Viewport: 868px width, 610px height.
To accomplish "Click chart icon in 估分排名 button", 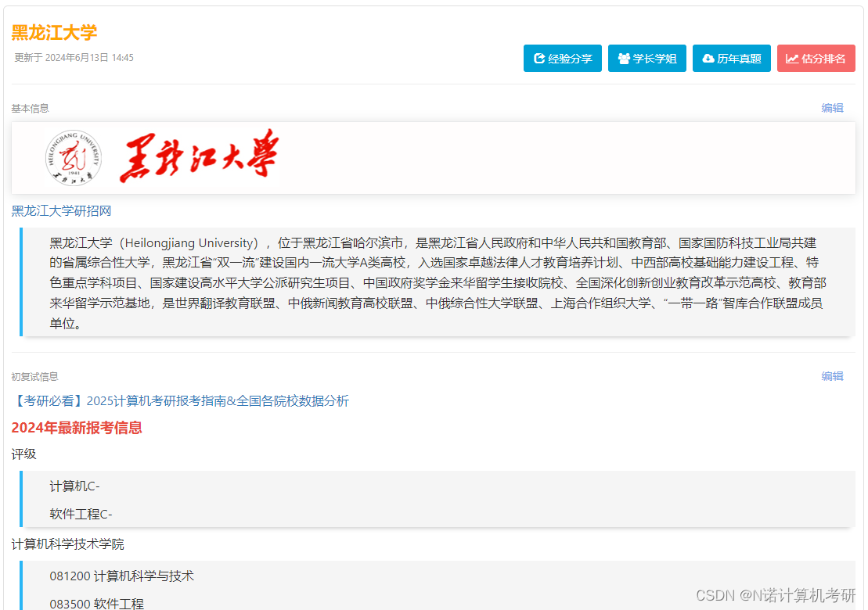I will (x=792, y=59).
